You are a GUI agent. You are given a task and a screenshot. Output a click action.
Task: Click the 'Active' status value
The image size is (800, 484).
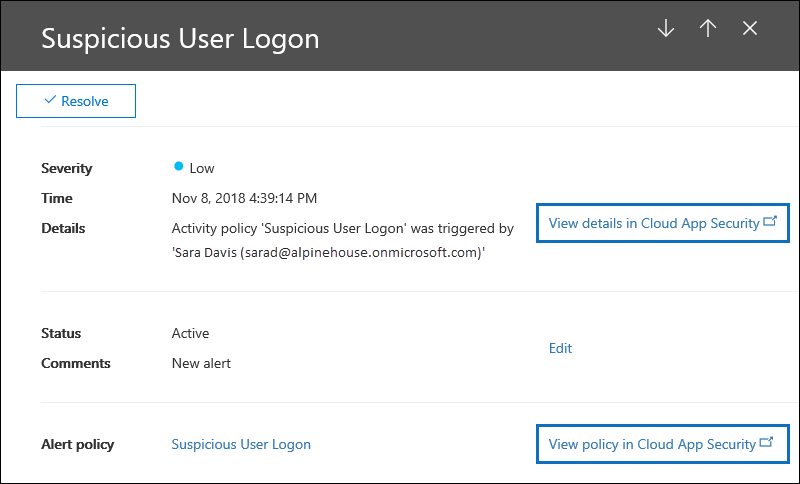click(190, 333)
